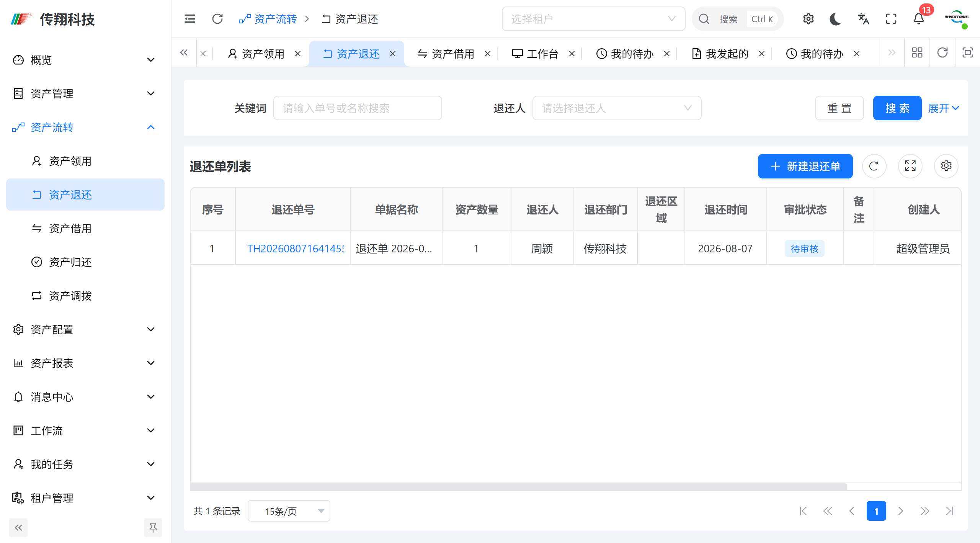Open the global search magnifier icon
This screenshot has height=543, width=980.
(704, 19)
